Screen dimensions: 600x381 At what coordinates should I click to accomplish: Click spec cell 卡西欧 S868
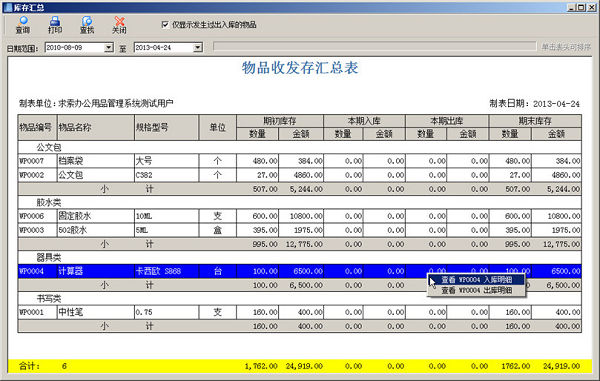click(166, 271)
